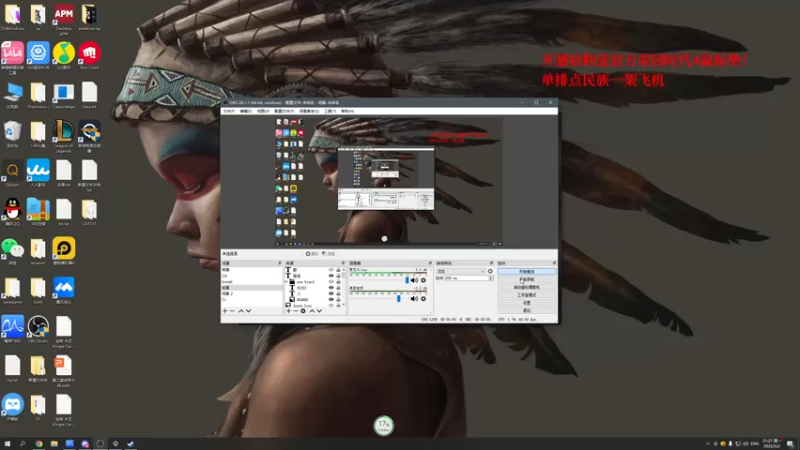Undock the sources panel with its float icon

tap(343, 263)
